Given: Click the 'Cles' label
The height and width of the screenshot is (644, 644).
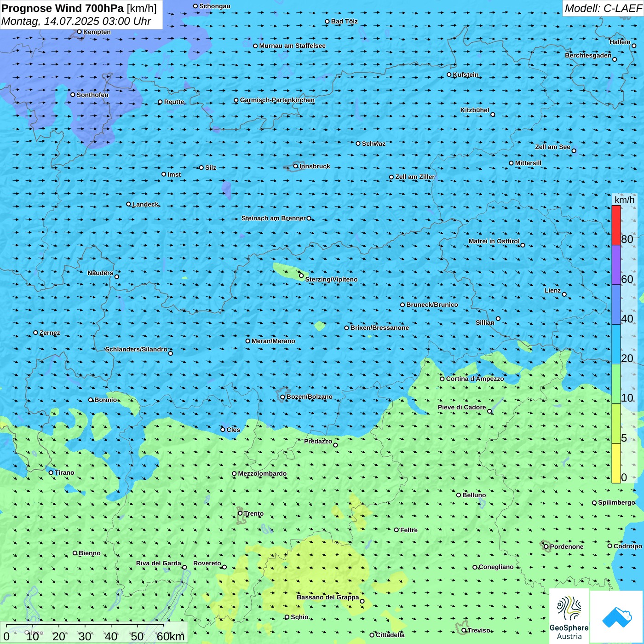Looking at the screenshot, I should 233,430.
